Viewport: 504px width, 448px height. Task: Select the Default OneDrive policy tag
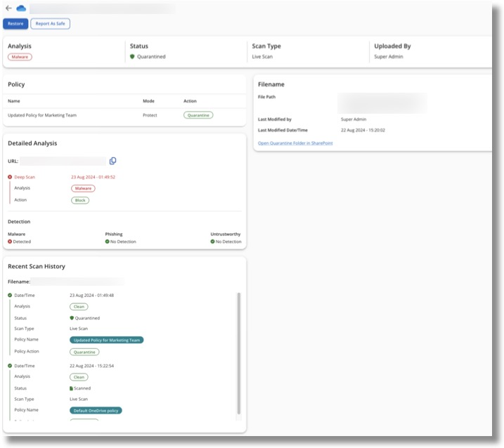pyautogui.click(x=96, y=410)
